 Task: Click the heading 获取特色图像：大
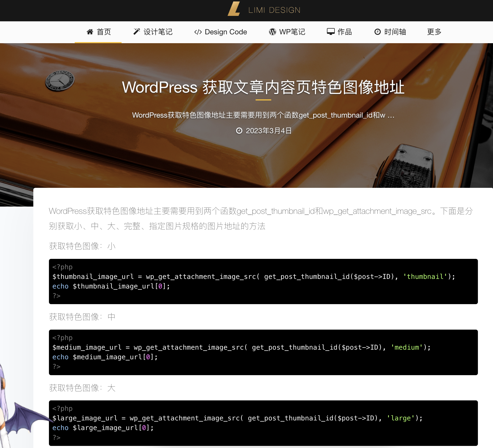tap(82, 388)
